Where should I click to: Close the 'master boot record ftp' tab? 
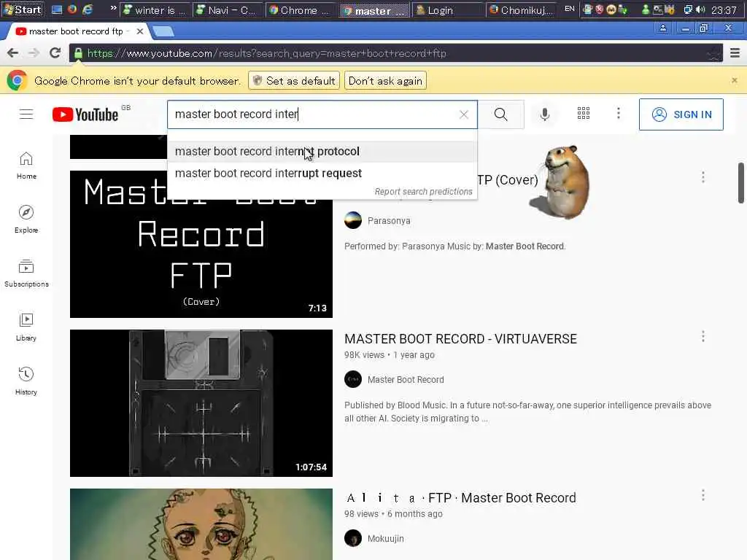tap(139, 31)
